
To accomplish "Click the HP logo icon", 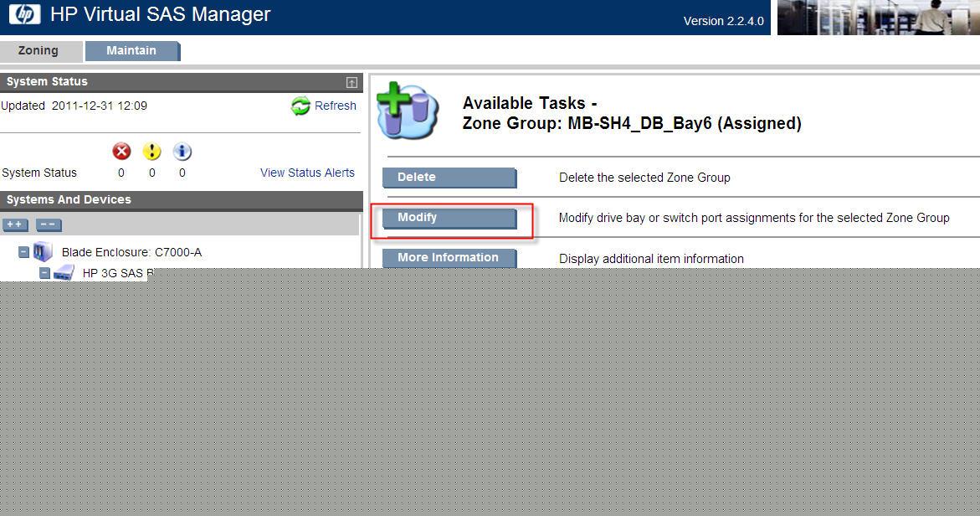I will pyautogui.click(x=25, y=13).
